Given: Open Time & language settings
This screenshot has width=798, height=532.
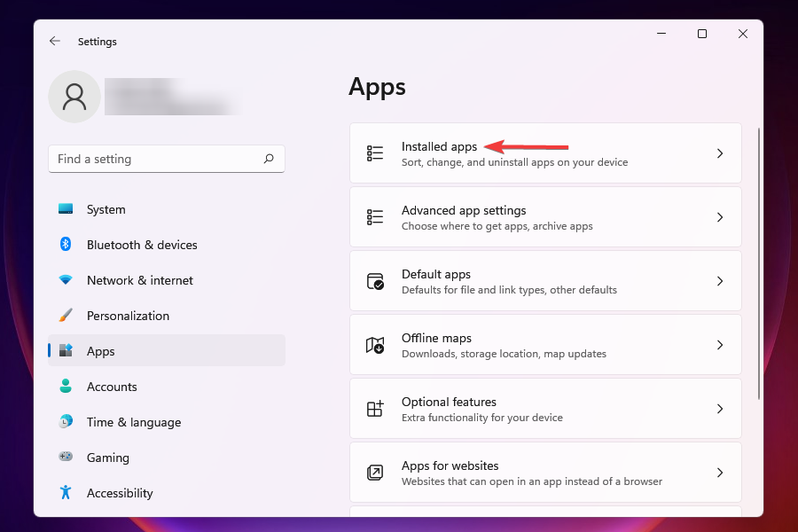Looking at the screenshot, I should click(x=167, y=422).
